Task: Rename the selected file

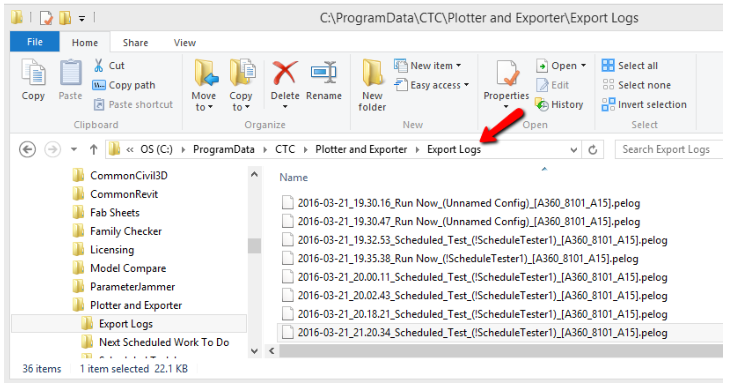Action: (x=324, y=80)
